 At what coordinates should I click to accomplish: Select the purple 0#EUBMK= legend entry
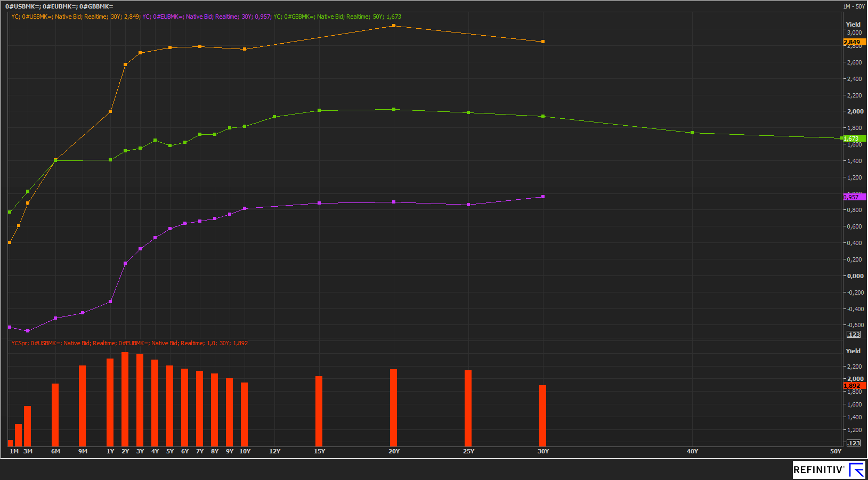207,17
